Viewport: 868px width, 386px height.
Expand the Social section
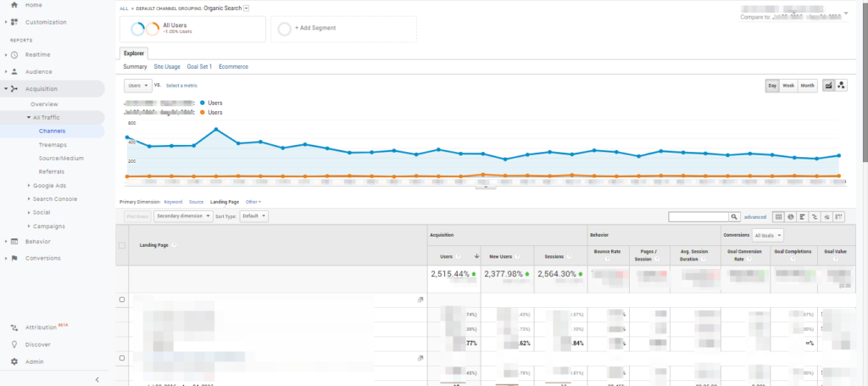(x=30, y=212)
